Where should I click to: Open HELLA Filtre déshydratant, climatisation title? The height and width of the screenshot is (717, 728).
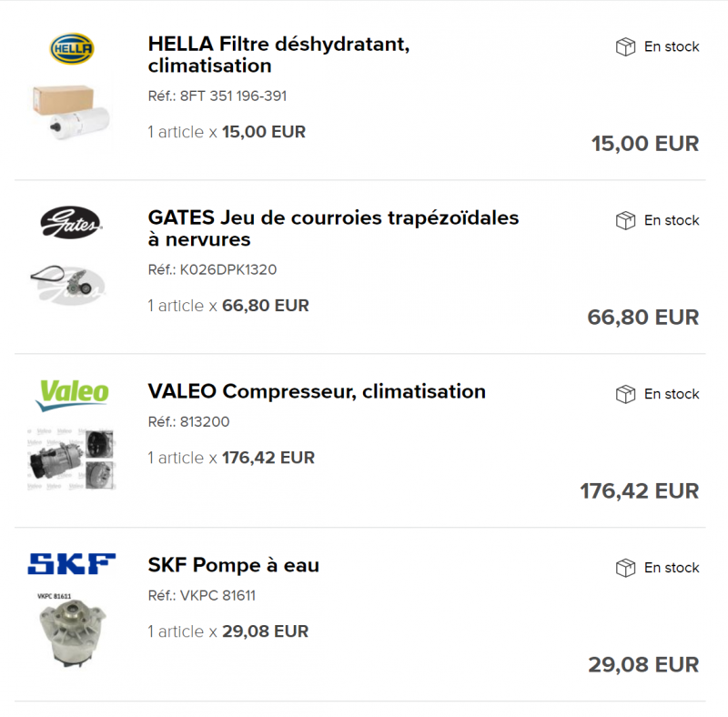pos(278,55)
